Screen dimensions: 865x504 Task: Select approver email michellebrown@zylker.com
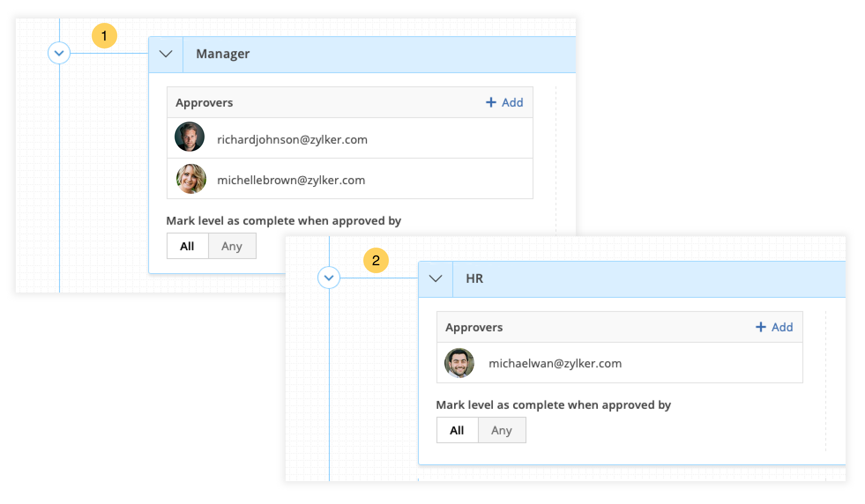coord(291,180)
